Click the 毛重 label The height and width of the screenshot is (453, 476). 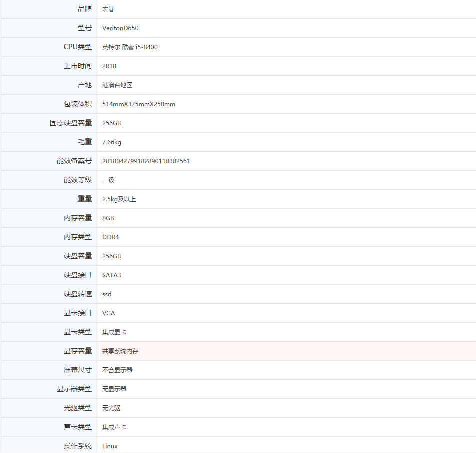point(85,142)
